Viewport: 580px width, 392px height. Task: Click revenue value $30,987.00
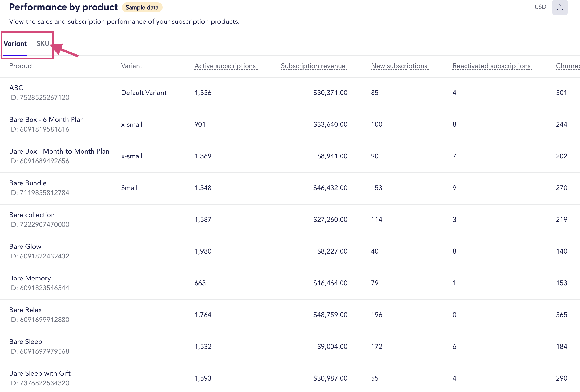coord(330,378)
